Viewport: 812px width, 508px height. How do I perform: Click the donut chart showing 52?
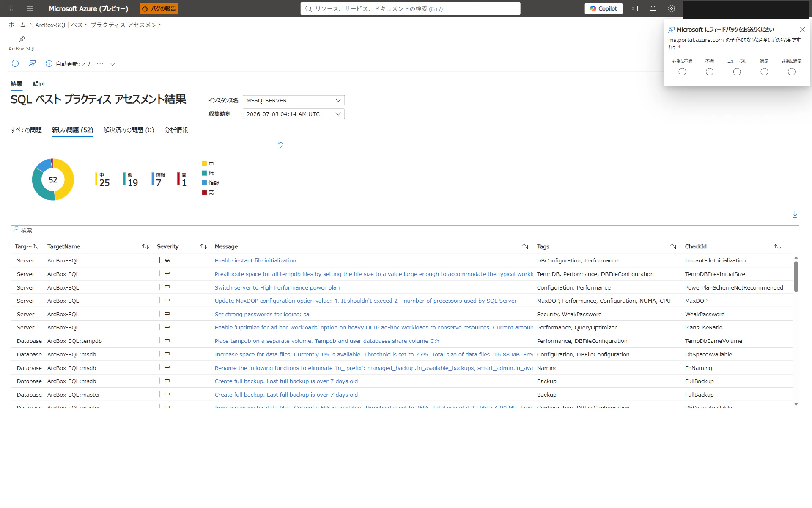pos(53,179)
